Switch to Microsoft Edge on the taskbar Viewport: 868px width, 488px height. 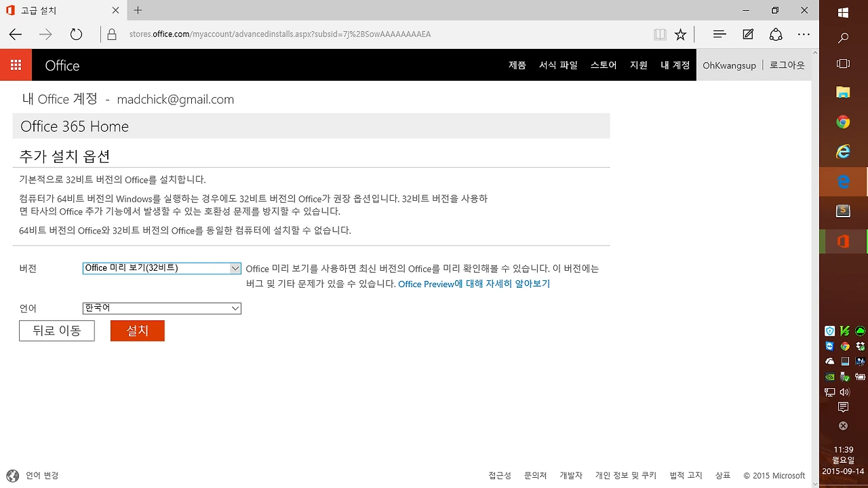(x=844, y=182)
